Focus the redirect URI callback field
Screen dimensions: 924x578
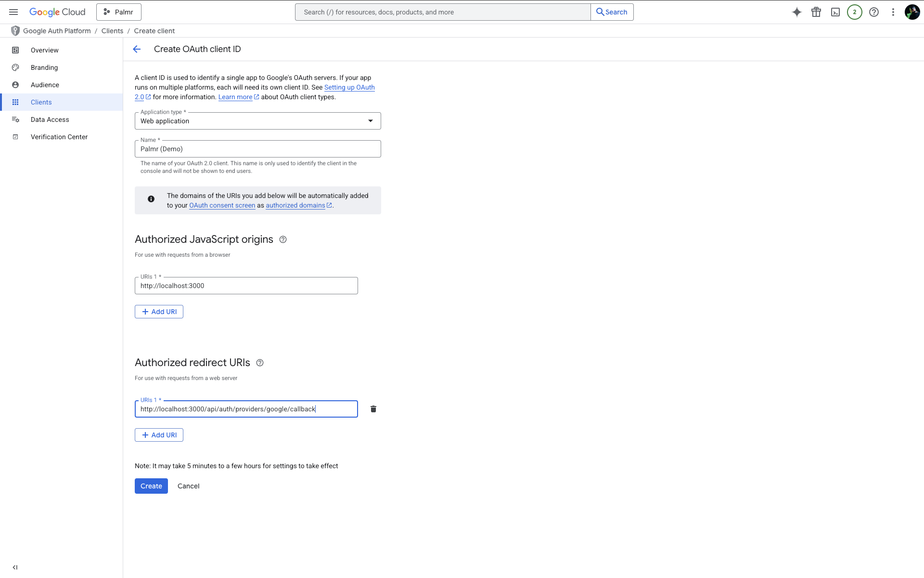pos(246,409)
